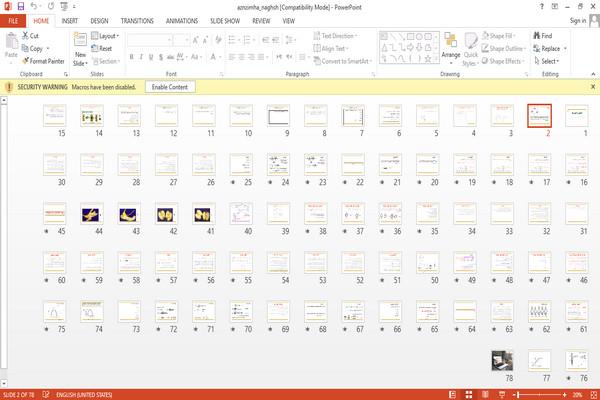Decrease font size with small A icon
This screenshot has height=400, width=600.
click(205, 40)
